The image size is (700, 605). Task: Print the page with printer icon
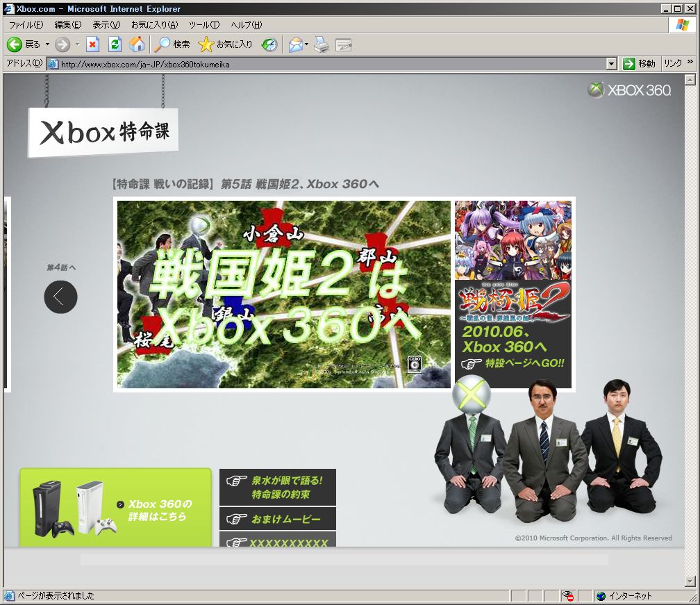click(x=322, y=44)
